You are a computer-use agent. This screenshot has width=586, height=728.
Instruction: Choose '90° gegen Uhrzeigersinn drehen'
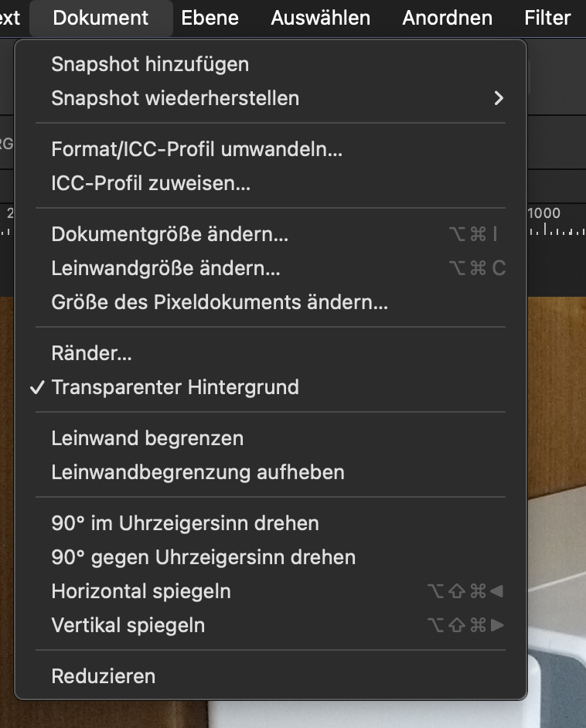point(203,557)
